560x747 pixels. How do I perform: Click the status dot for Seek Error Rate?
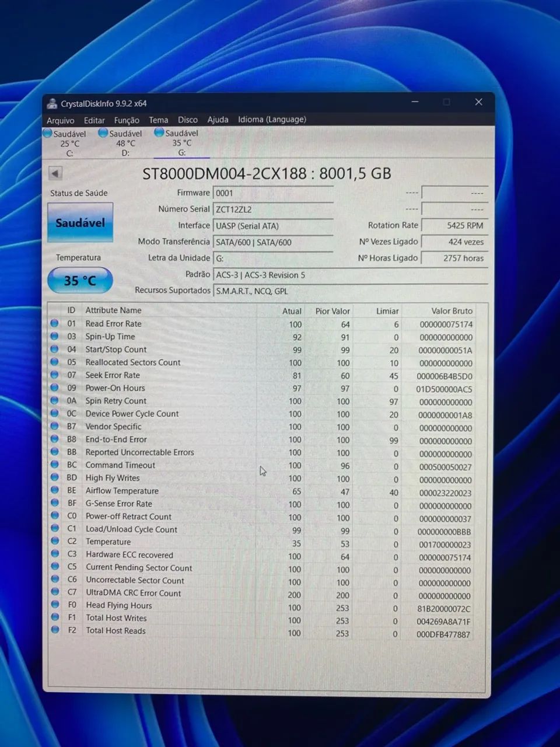pyautogui.click(x=55, y=375)
